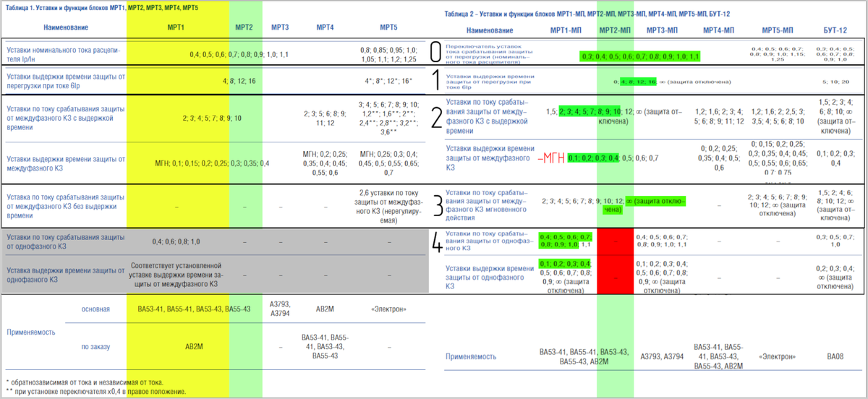Screen dimensions: 868x399
Task: Click МРТ4-МП values '0; 0,2; 0,25; 0,35; 0,4; 0,5; 0,6'
Action: pos(719,158)
